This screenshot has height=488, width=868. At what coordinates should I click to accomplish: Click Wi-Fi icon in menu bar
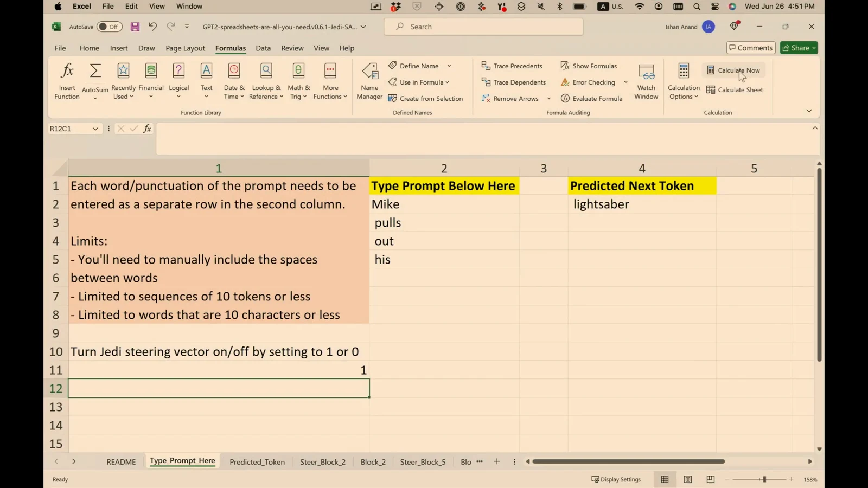pyautogui.click(x=640, y=6)
